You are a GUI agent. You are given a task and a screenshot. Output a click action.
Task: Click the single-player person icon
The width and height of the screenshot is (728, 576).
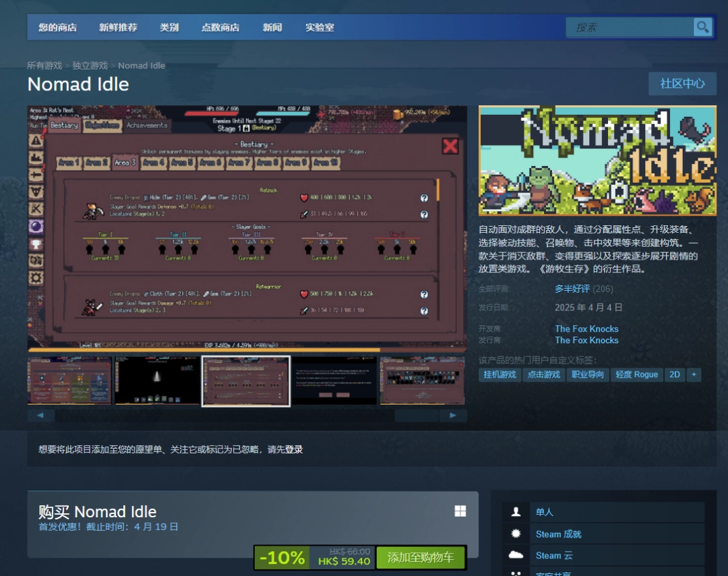(516, 512)
